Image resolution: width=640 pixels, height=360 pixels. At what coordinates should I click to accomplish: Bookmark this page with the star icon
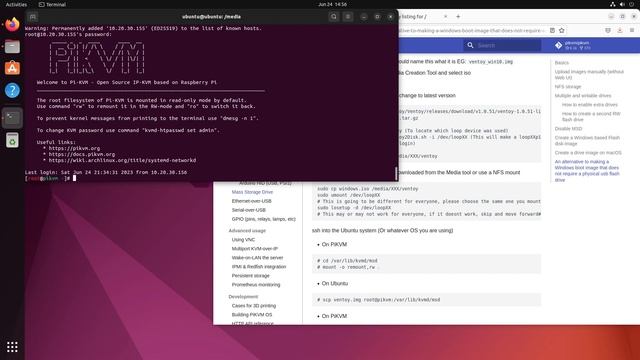pos(562,30)
